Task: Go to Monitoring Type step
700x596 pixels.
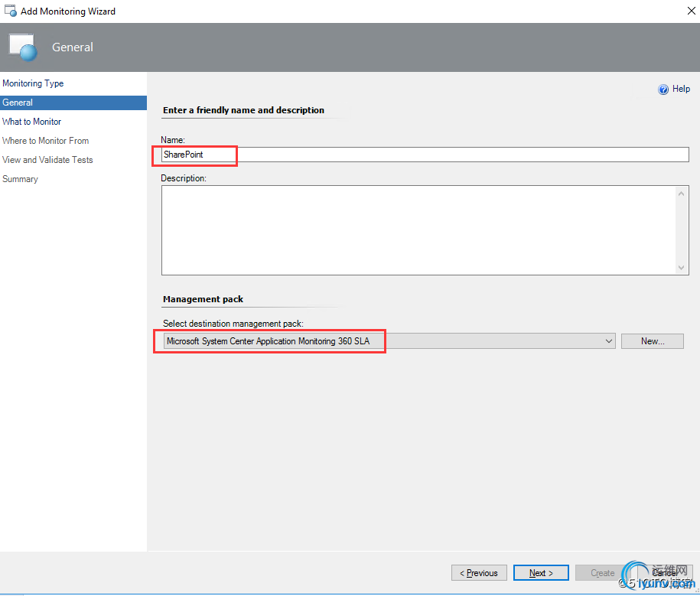Action: pos(33,83)
